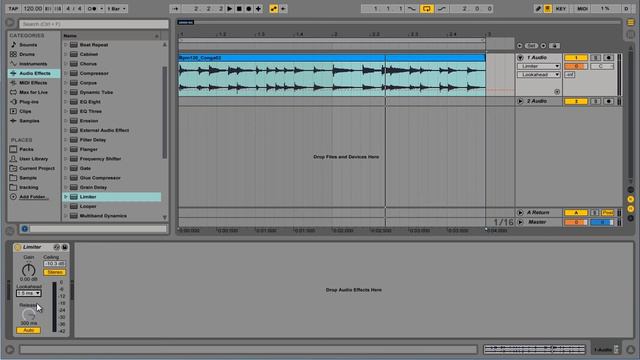The width and height of the screenshot is (640, 360).
Task: Expand Beat Repeat device folder
Action: click(x=65, y=44)
